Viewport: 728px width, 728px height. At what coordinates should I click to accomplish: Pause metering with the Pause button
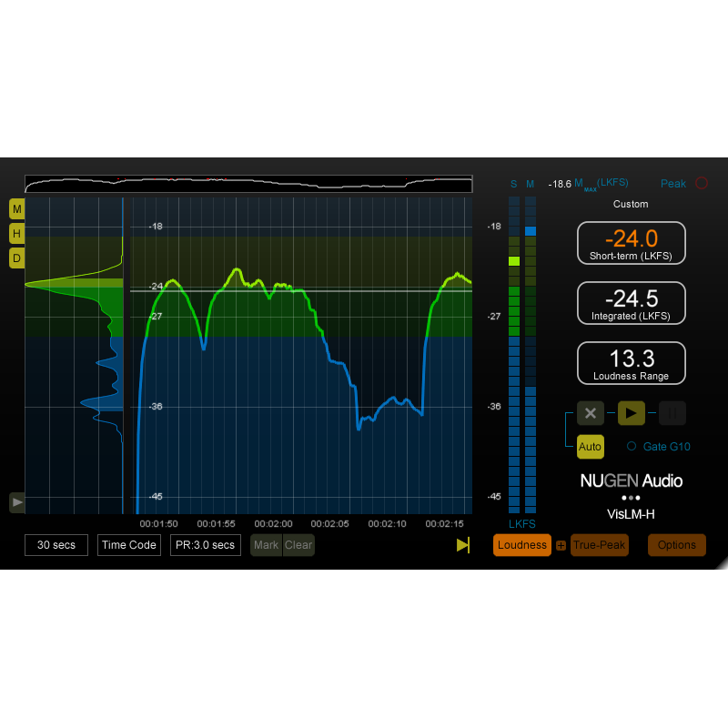(672, 413)
